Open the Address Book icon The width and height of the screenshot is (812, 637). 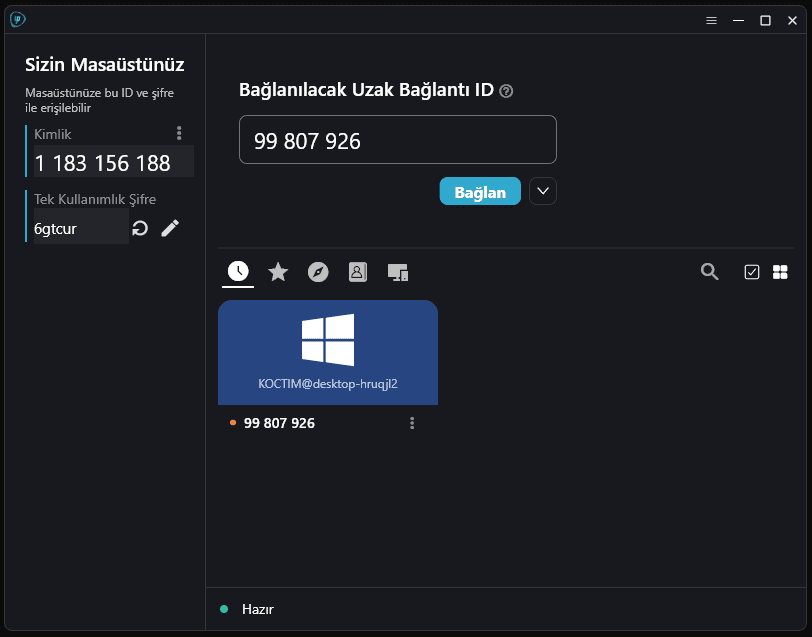(x=357, y=271)
